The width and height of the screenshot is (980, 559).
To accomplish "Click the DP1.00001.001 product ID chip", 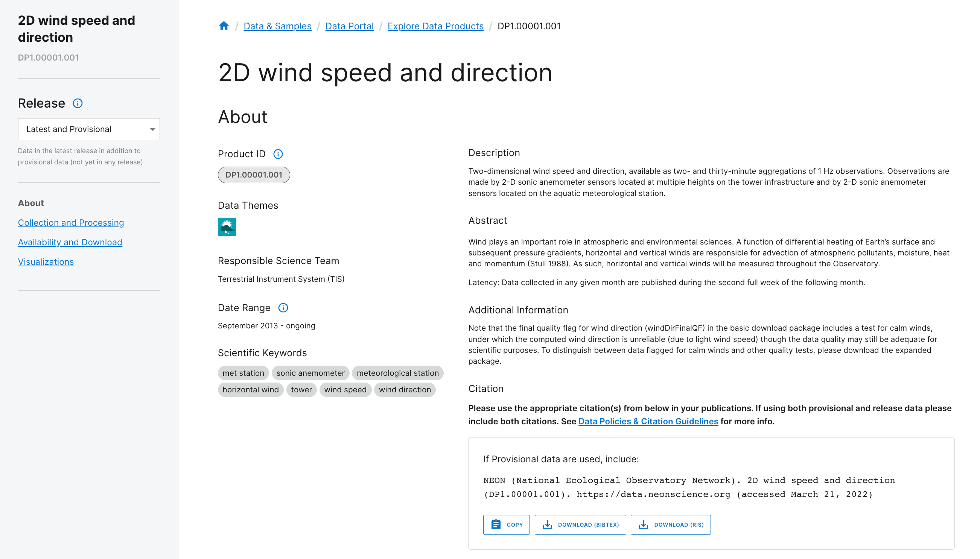I will point(253,175).
